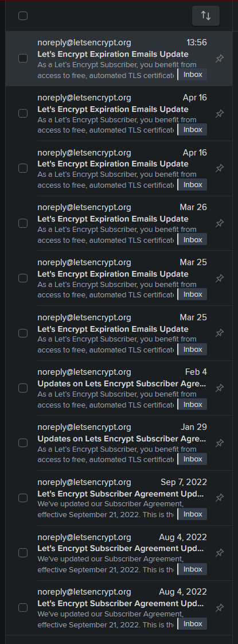
Task: Click Inbox label on 13:56 email
Action: click(193, 75)
